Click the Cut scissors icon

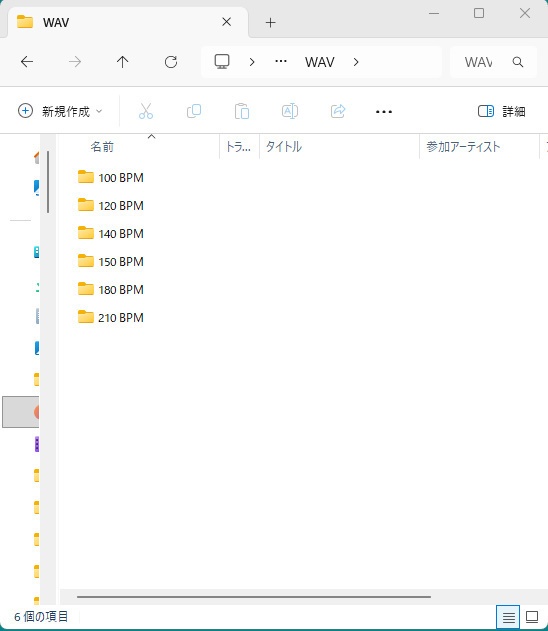tap(146, 111)
